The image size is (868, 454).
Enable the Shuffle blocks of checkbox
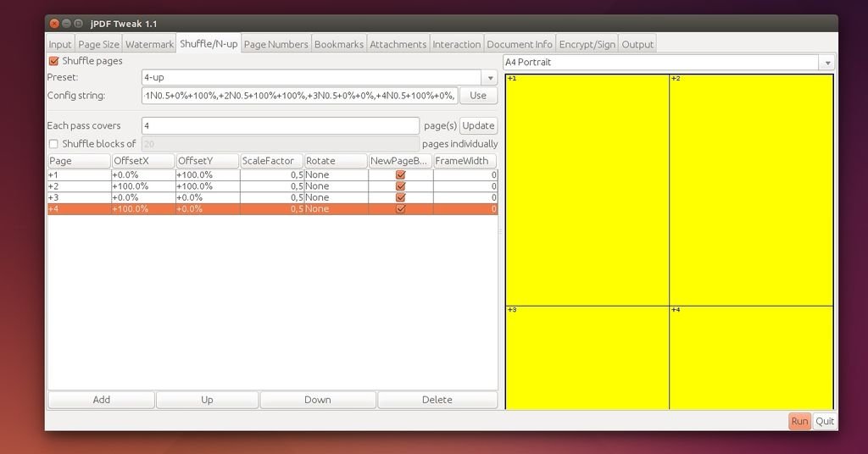[x=53, y=144]
